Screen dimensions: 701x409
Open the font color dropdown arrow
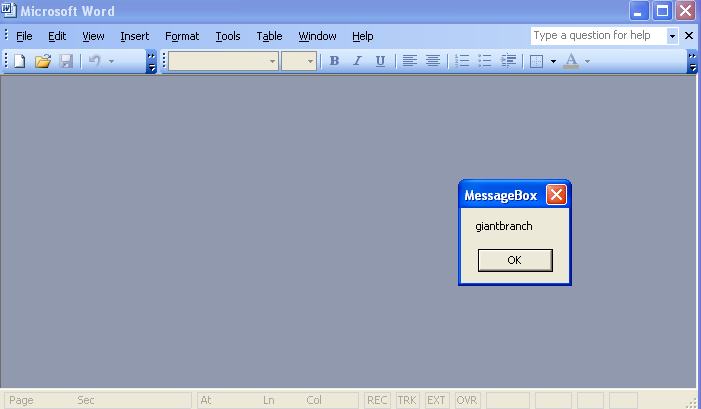click(587, 61)
